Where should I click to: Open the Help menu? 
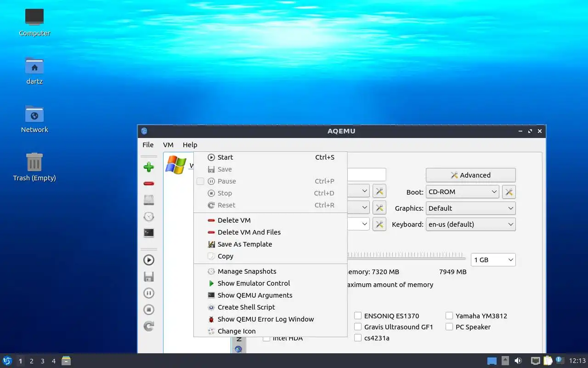[190, 144]
